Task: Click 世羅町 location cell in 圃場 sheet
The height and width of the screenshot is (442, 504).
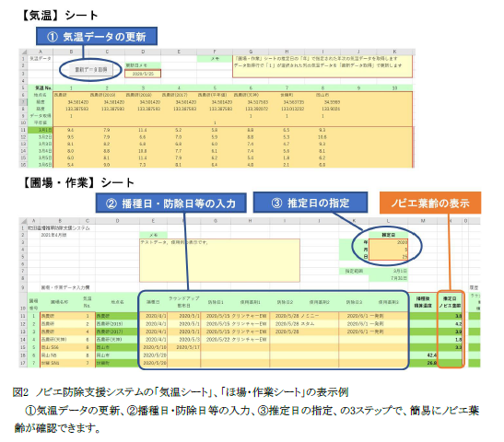Action: (117, 363)
